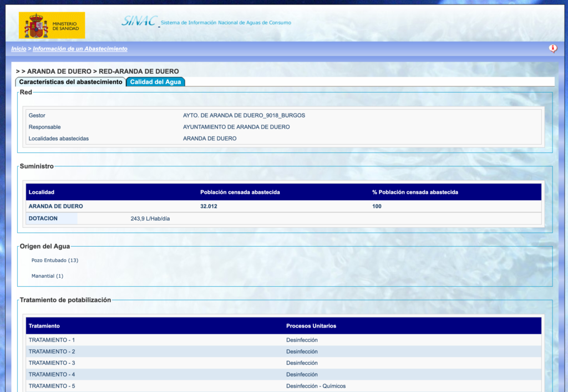Click the Responsable label
Image resolution: width=568 pixels, height=392 pixels.
[x=44, y=127]
